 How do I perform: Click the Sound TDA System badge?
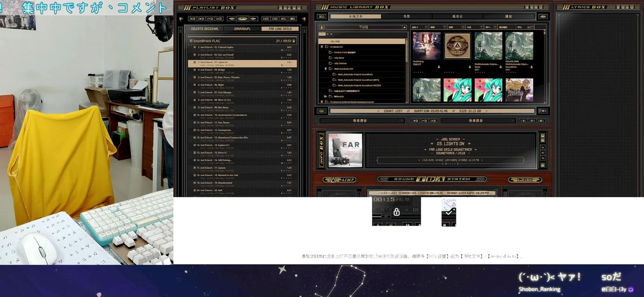click(432, 179)
